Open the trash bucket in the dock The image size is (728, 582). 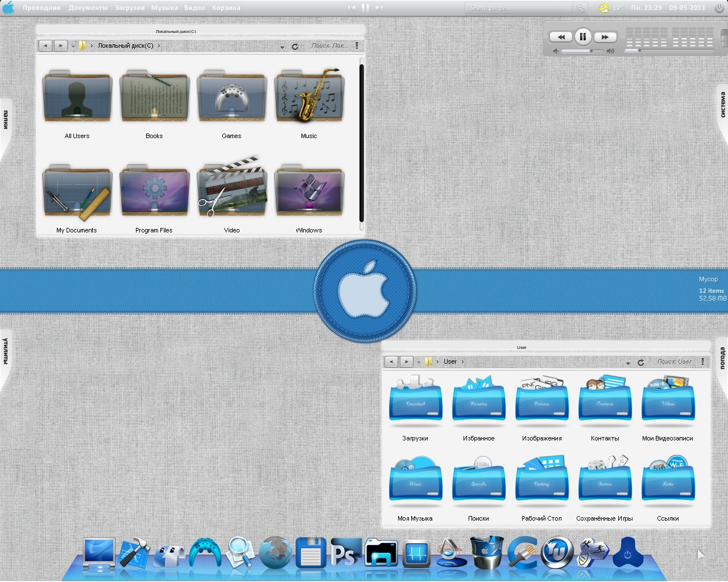click(x=486, y=552)
